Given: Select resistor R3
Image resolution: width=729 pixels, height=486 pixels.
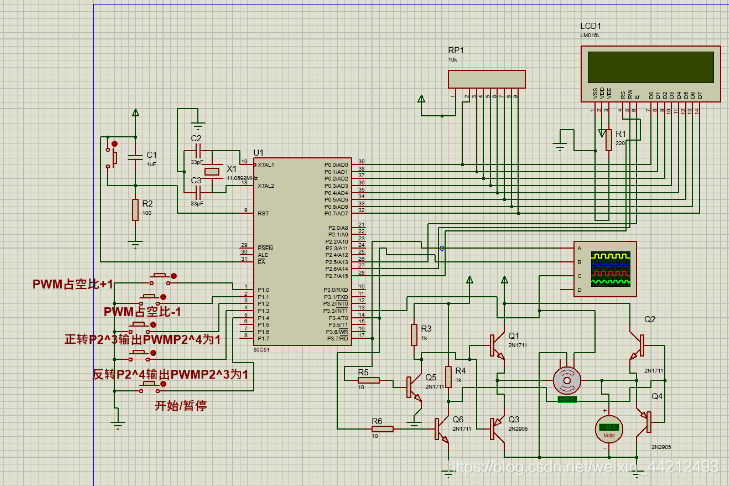Looking at the screenshot, I should (414, 335).
